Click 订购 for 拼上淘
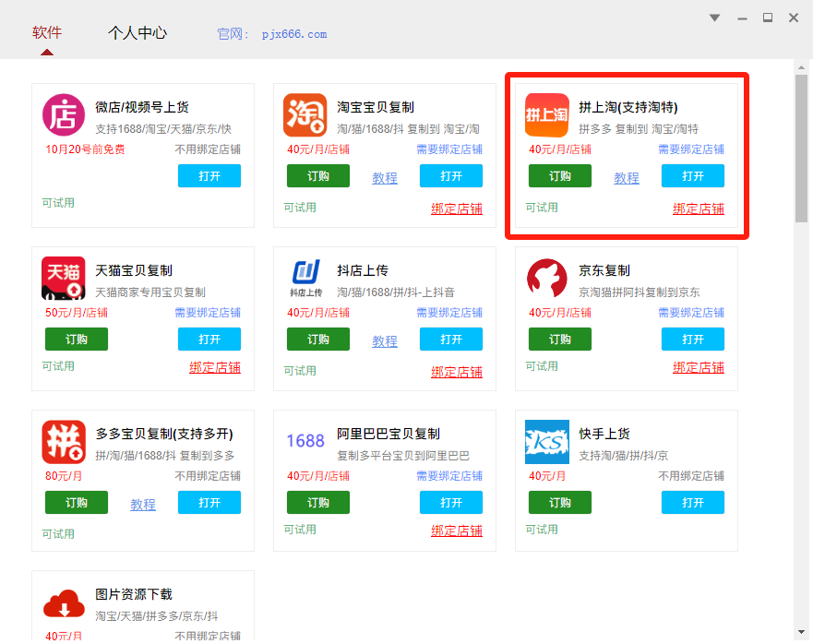 click(x=560, y=176)
